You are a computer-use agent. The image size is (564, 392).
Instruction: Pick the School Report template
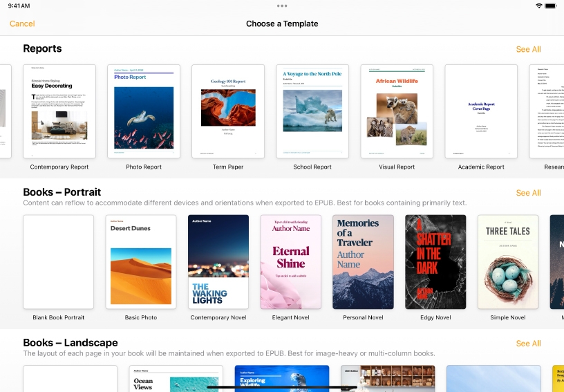tap(312, 111)
